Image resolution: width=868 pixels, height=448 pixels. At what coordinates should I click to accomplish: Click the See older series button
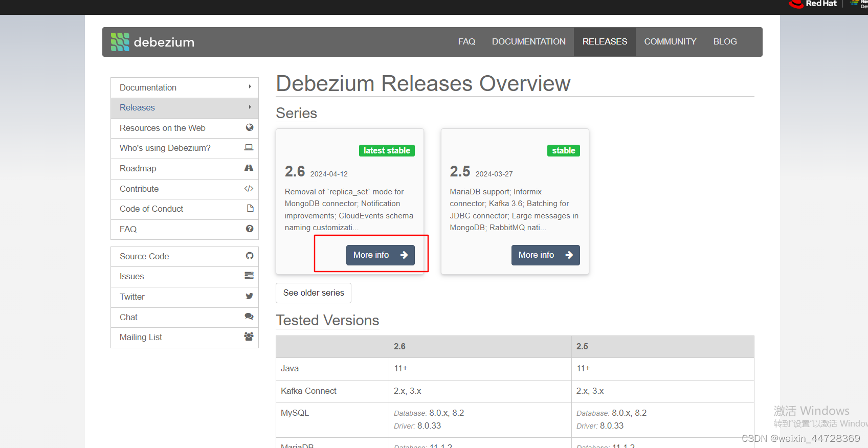[x=314, y=293]
